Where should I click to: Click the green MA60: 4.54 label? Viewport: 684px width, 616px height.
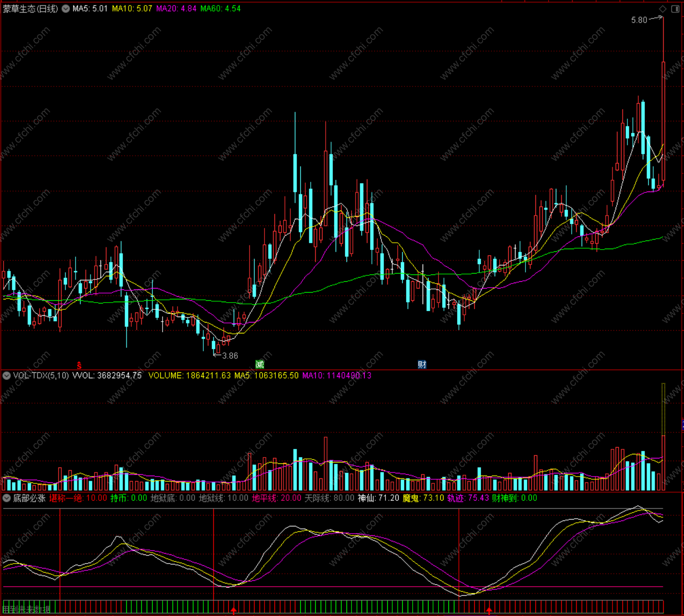pyautogui.click(x=221, y=9)
